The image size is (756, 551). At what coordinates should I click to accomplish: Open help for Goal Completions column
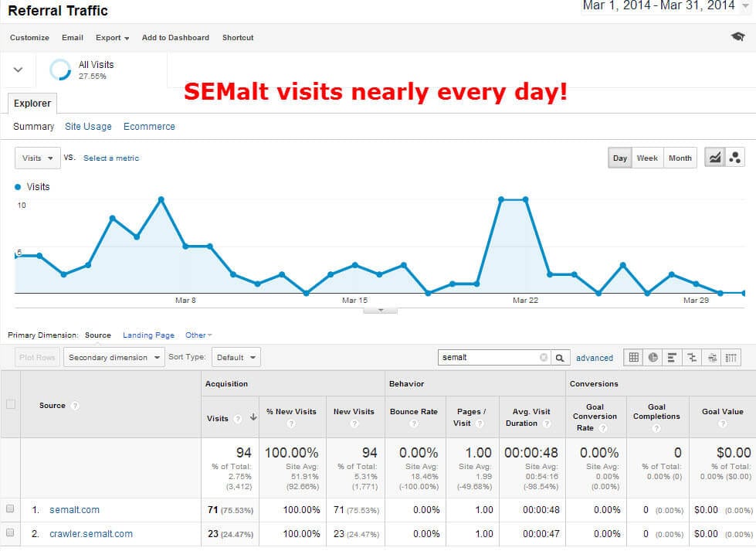point(656,428)
